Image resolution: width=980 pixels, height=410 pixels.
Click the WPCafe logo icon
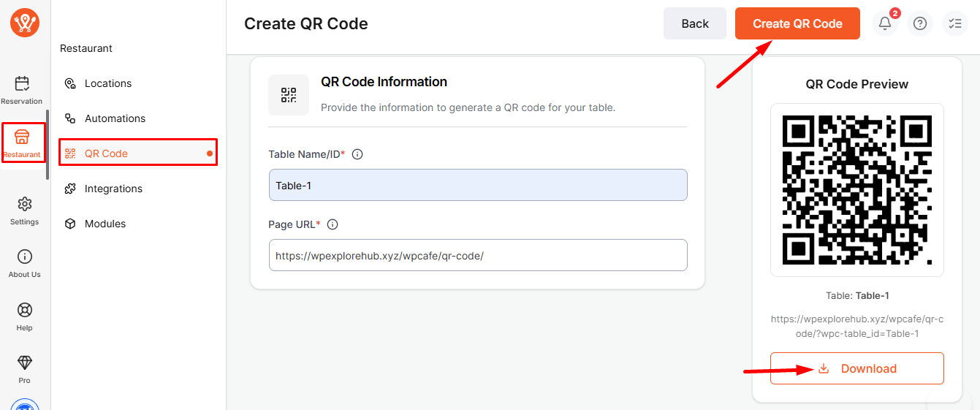24,23
